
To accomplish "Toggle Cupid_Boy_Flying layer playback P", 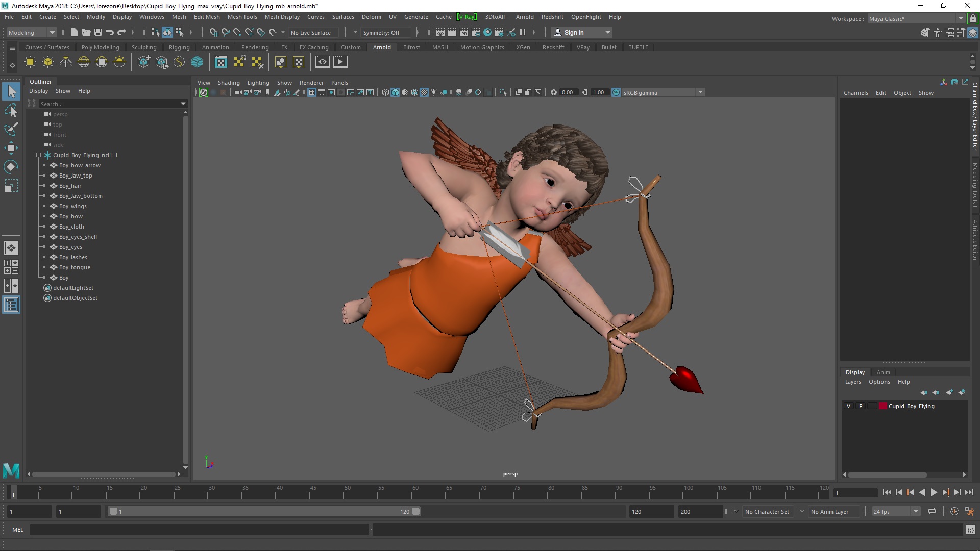I will click(861, 406).
